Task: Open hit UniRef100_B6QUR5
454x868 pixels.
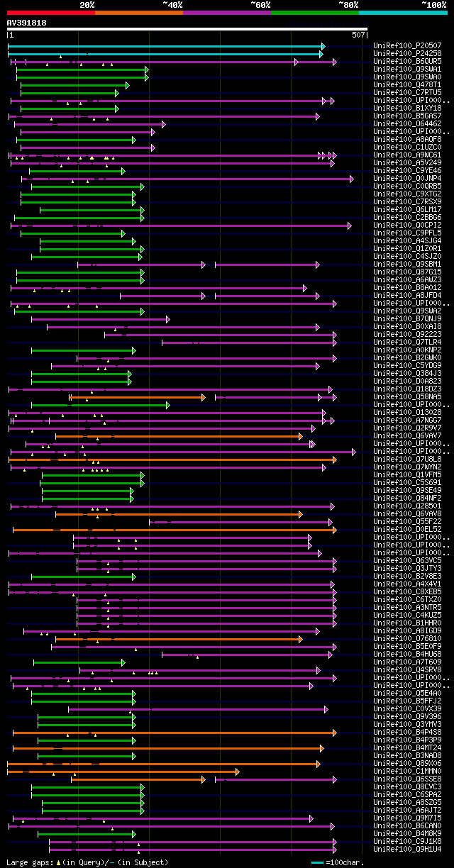Action: (x=407, y=61)
